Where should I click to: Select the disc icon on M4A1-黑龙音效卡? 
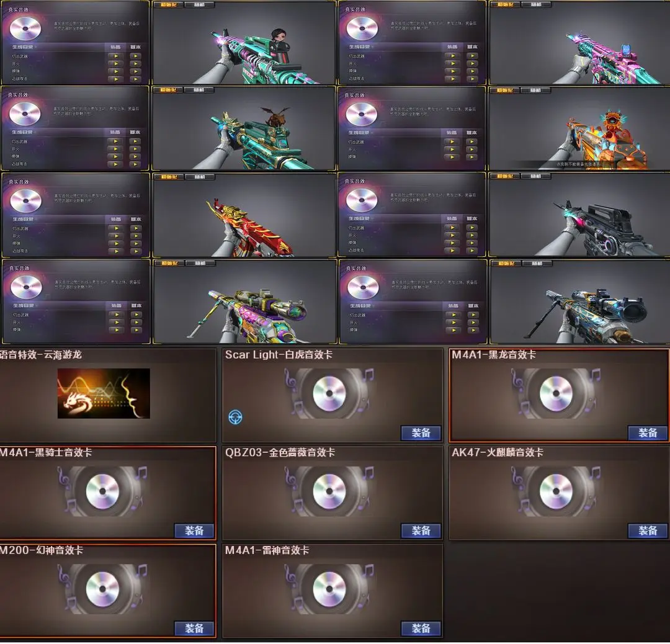tap(556, 393)
